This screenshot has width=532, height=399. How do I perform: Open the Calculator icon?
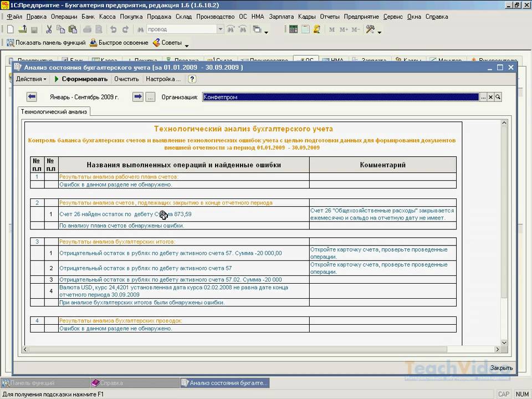[x=294, y=29]
